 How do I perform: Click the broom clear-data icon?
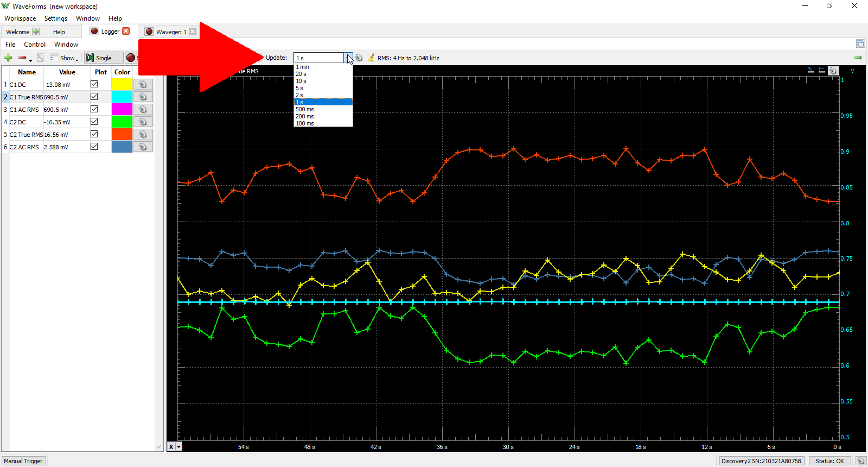[x=371, y=58]
